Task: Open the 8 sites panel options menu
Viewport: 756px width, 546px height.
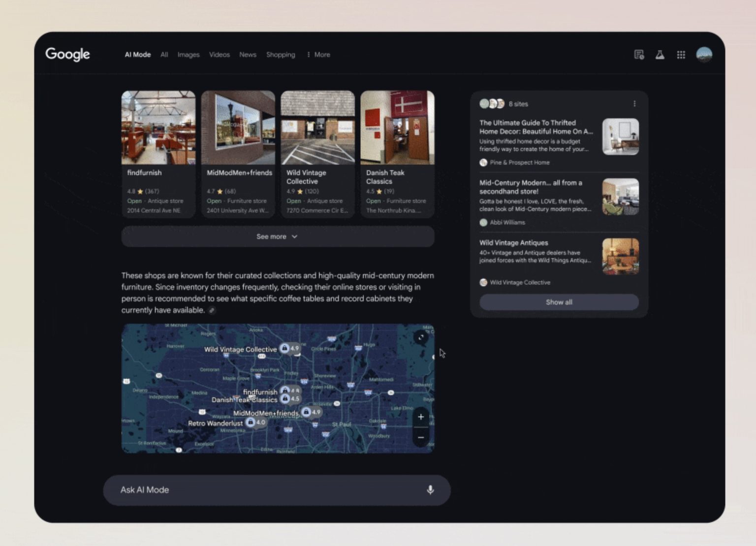Action: point(634,104)
